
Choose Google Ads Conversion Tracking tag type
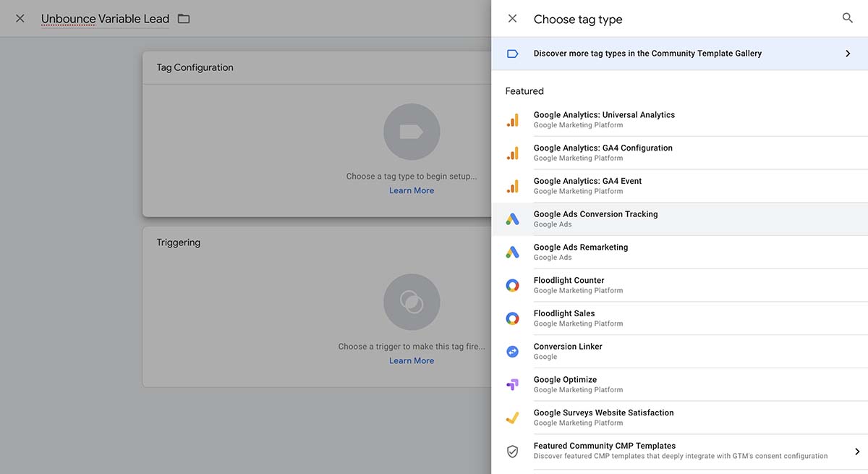tap(680, 219)
